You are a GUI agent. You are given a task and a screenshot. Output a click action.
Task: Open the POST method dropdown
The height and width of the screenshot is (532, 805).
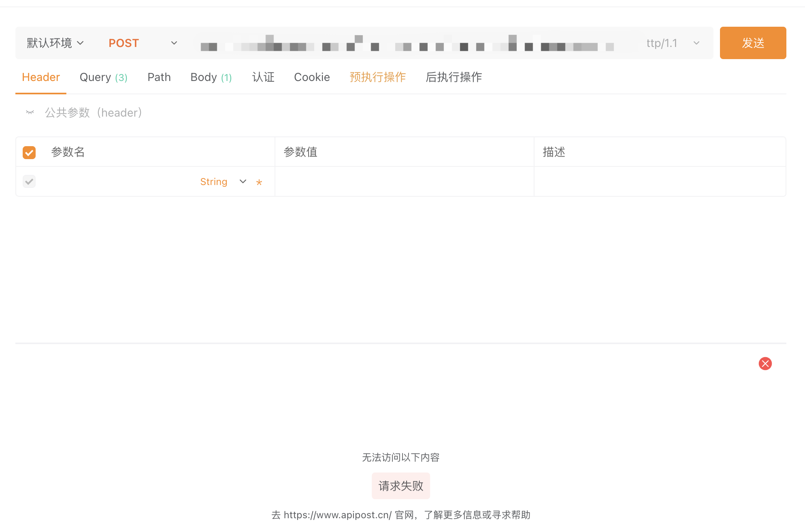[143, 43]
